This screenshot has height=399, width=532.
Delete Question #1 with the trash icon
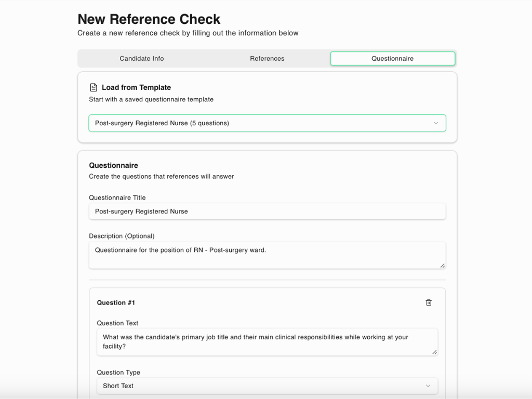click(x=429, y=302)
